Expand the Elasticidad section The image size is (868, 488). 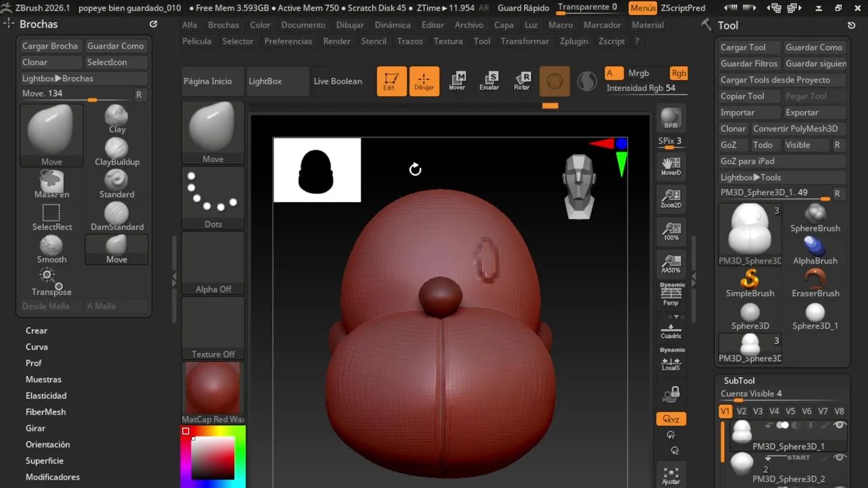pyautogui.click(x=46, y=396)
